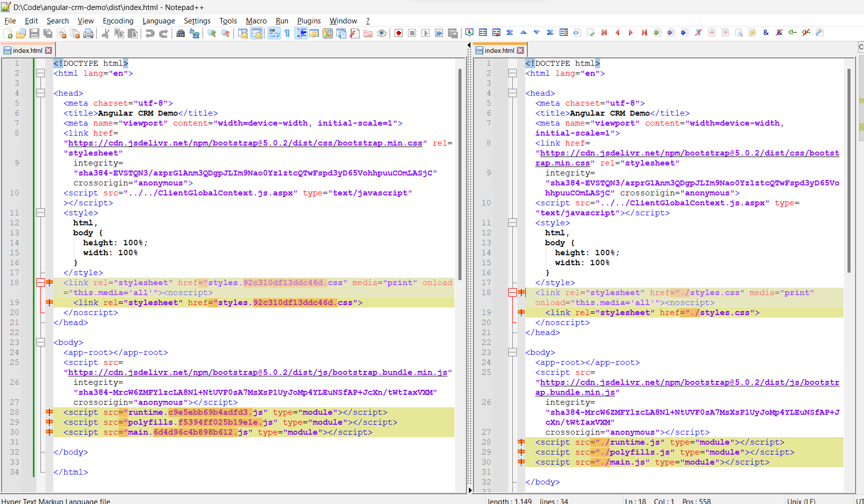Click the right pane vertical scrollbar
This screenshot has height=504, width=864.
(849, 170)
